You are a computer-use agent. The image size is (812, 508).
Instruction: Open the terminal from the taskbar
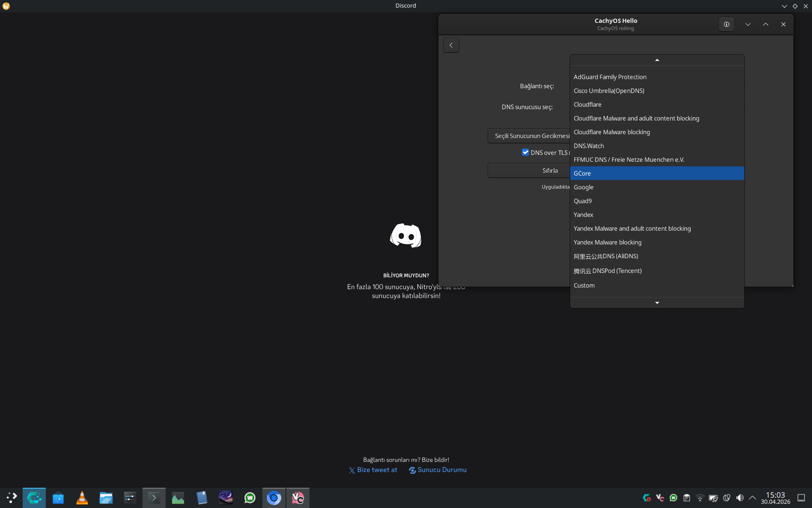coord(154,498)
